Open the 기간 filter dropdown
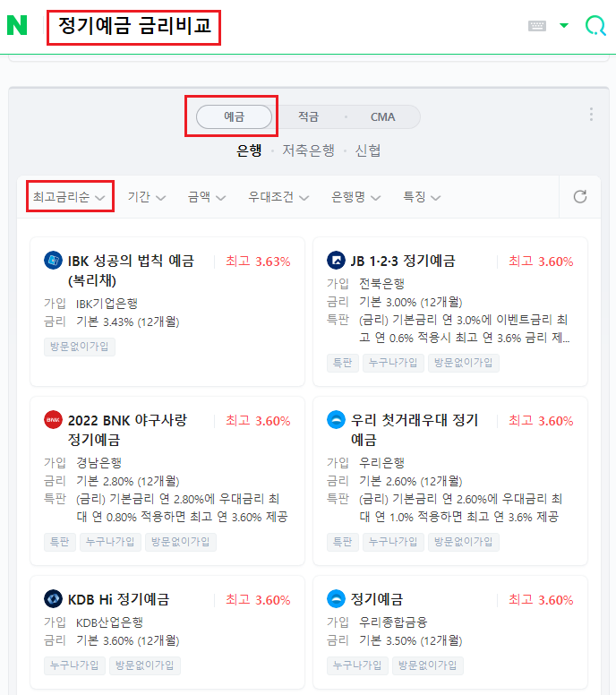Screen dimensions: 616x695 (147, 196)
